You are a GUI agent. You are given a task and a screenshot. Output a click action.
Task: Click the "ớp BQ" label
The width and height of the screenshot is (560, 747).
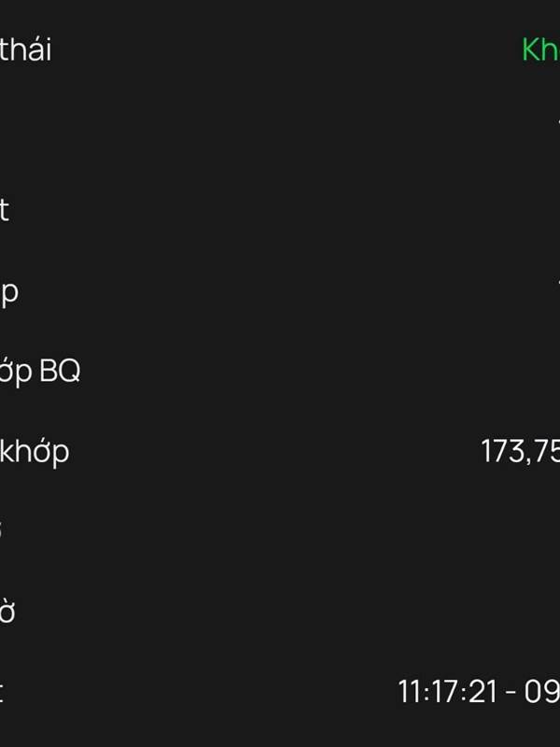[x=40, y=372]
